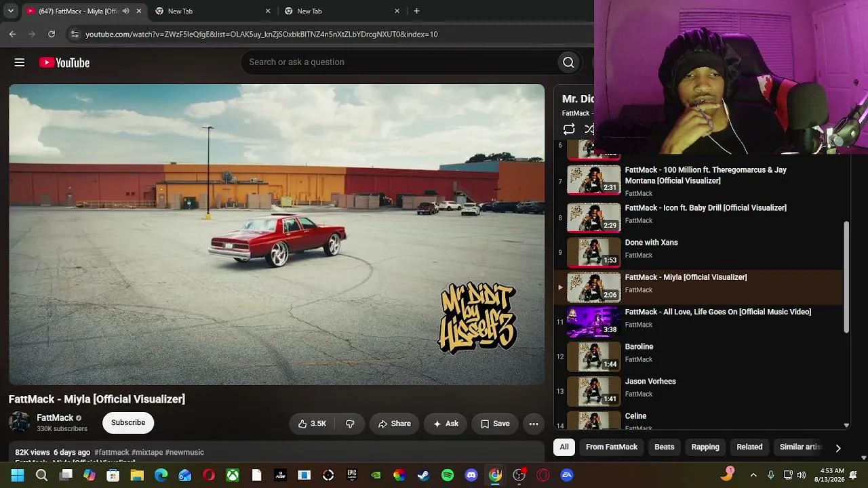Like the video with 3.5K likes

coord(312,424)
